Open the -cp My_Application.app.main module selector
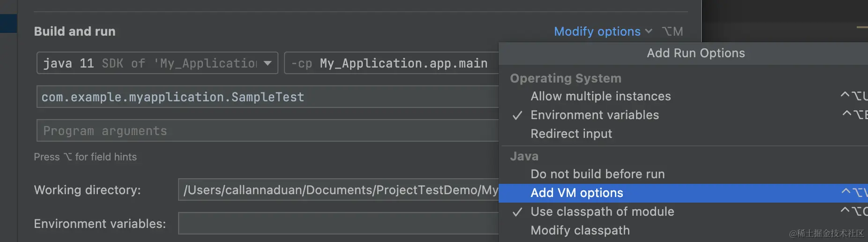The width and height of the screenshot is (868, 242). pos(389,63)
